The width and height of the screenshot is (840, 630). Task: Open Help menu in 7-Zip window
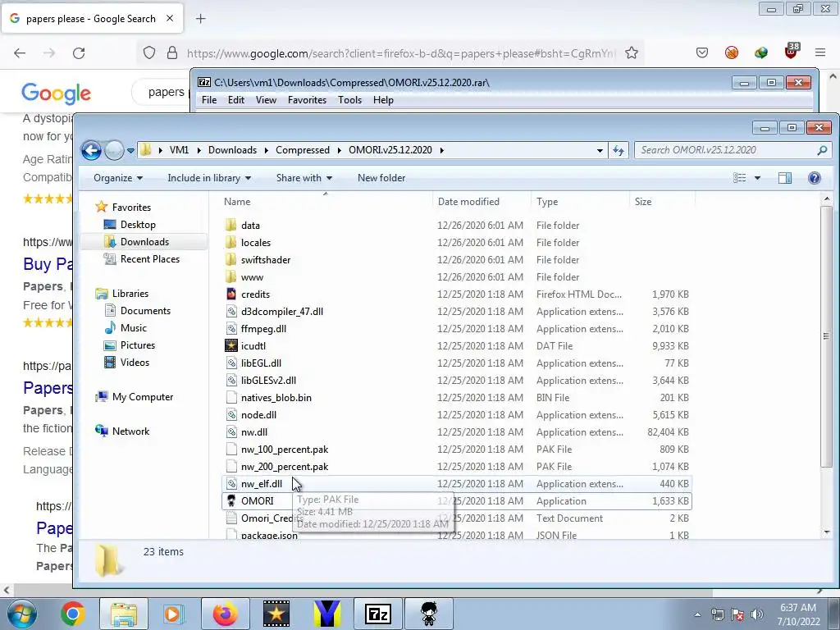pos(383,99)
